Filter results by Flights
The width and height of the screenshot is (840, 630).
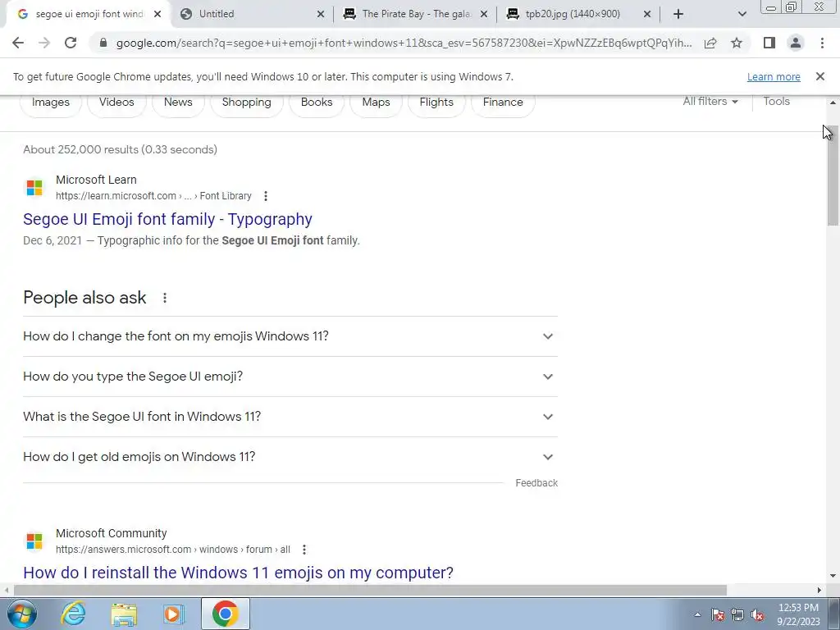(436, 103)
